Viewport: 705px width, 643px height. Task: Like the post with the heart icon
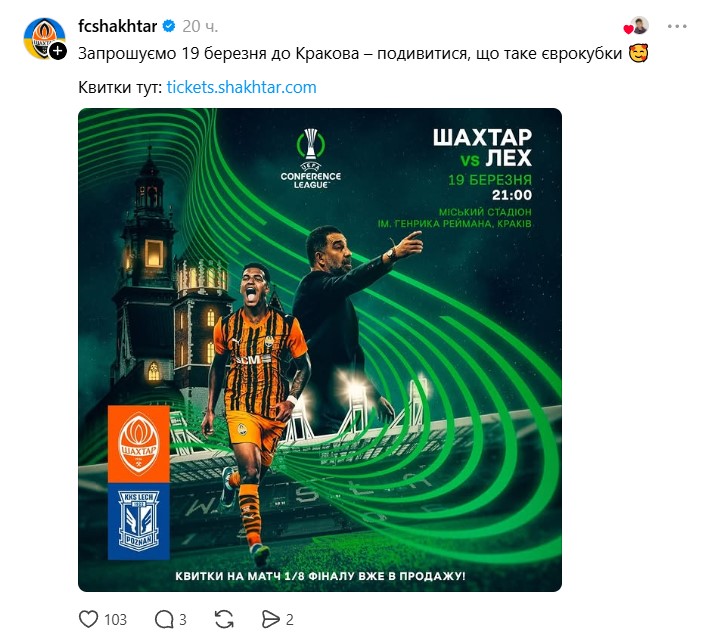coord(88,619)
